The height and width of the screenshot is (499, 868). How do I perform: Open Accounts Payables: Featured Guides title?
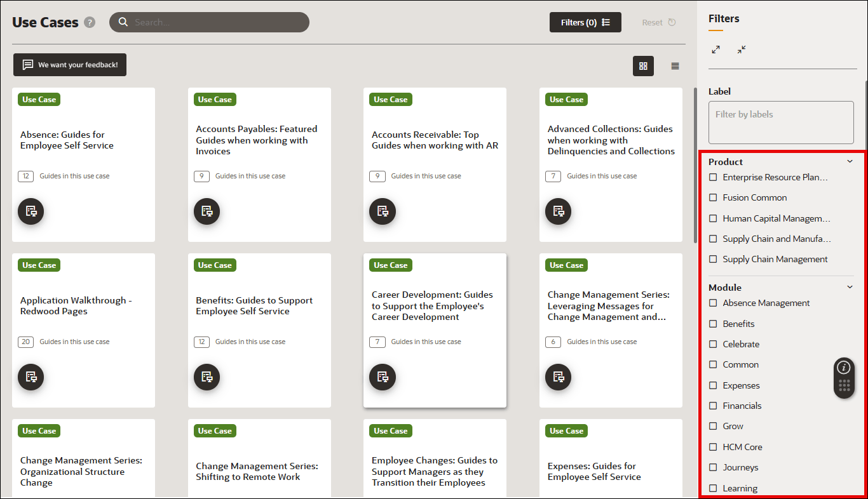coord(257,140)
